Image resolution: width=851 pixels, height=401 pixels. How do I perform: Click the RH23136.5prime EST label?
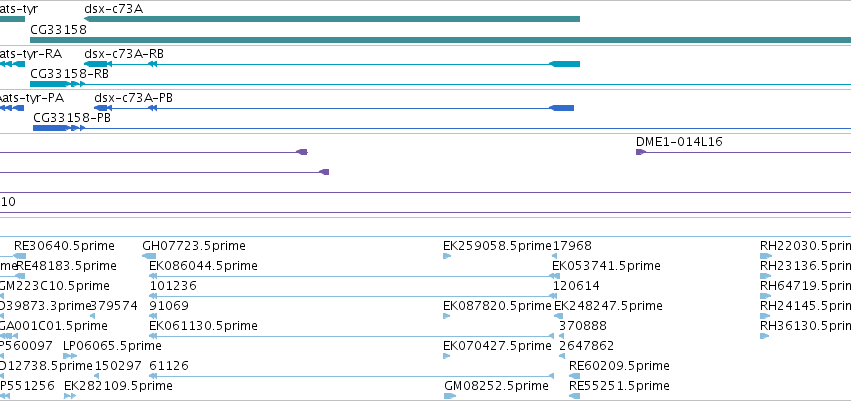coord(805,266)
